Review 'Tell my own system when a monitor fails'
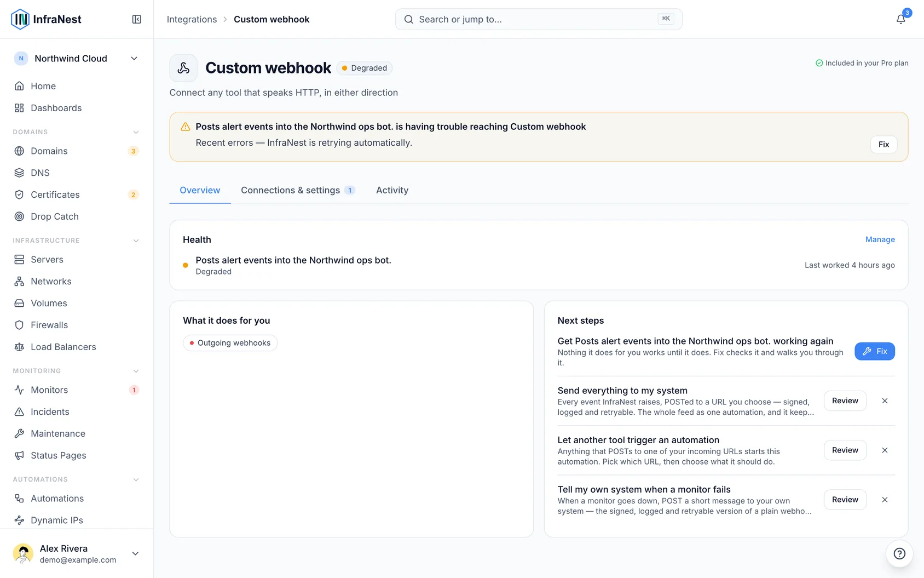The width and height of the screenshot is (924, 578). point(845,499)
